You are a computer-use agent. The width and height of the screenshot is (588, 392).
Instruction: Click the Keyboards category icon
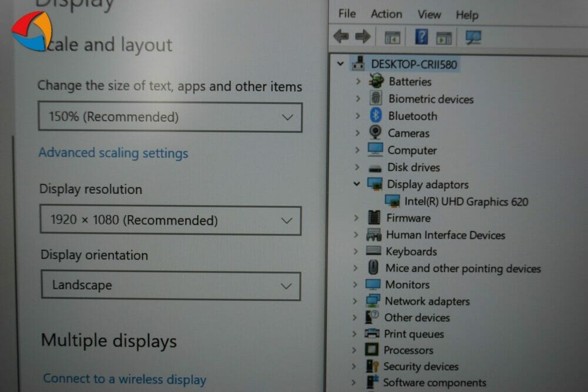point(373,251)
